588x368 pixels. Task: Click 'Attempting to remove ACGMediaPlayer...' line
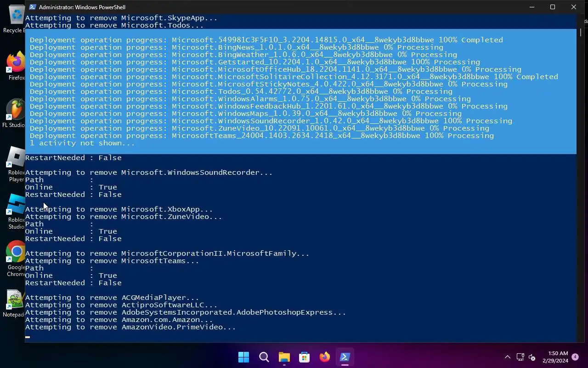click(x=112, y=298)
